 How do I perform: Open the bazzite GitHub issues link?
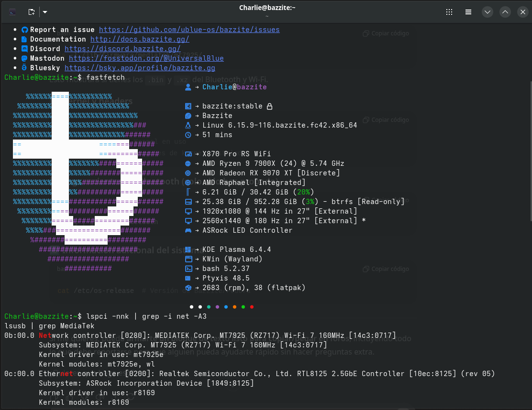pyautogui.click(x=189, y=30)
